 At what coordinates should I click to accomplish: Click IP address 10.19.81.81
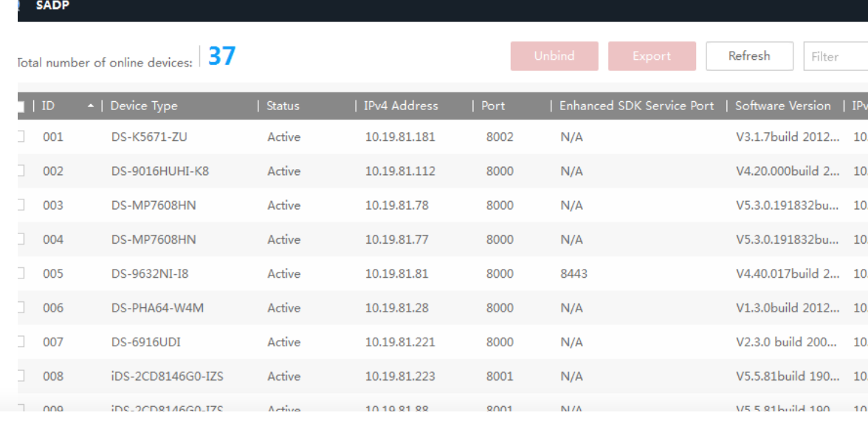(x=396, y=273)
